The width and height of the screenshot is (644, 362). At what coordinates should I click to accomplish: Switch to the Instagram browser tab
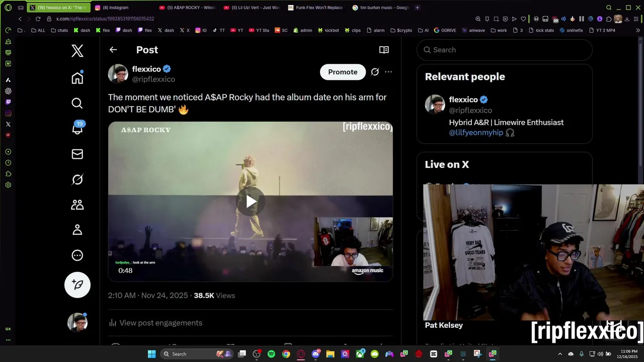pyautogui.click(x=123, y=8)
